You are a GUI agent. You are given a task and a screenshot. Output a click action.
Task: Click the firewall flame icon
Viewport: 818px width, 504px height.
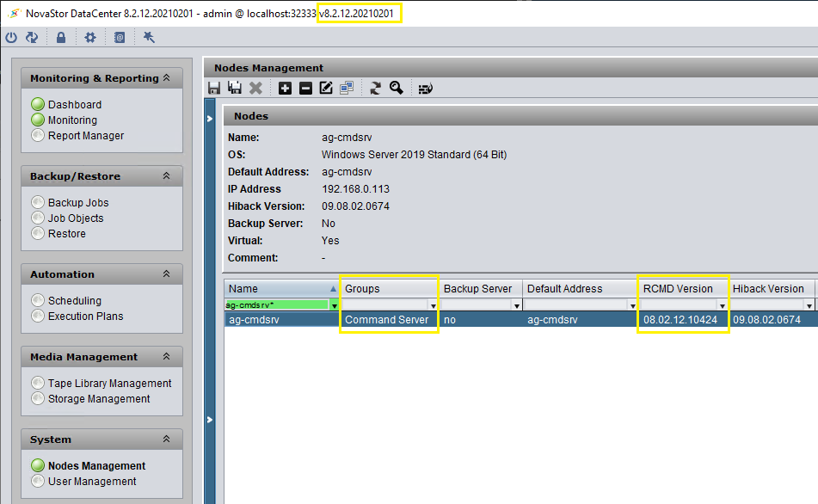pyautogui.click(x=425, y=89)
